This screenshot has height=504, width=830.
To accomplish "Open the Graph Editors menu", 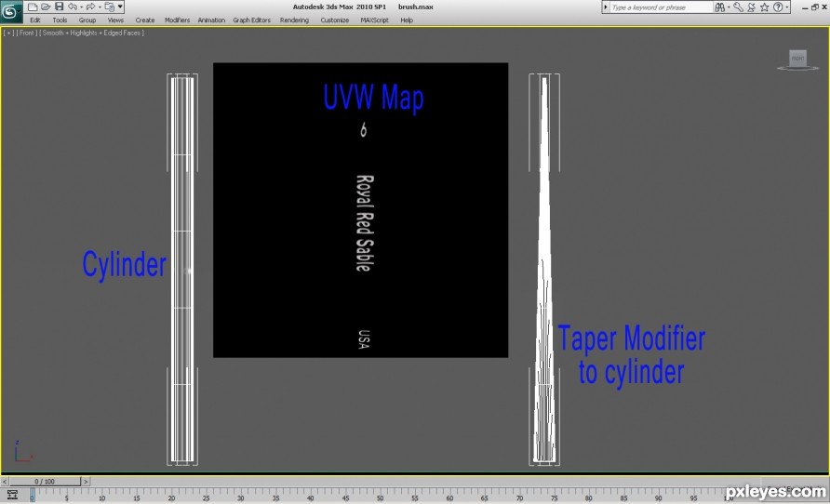I will 251,20.
